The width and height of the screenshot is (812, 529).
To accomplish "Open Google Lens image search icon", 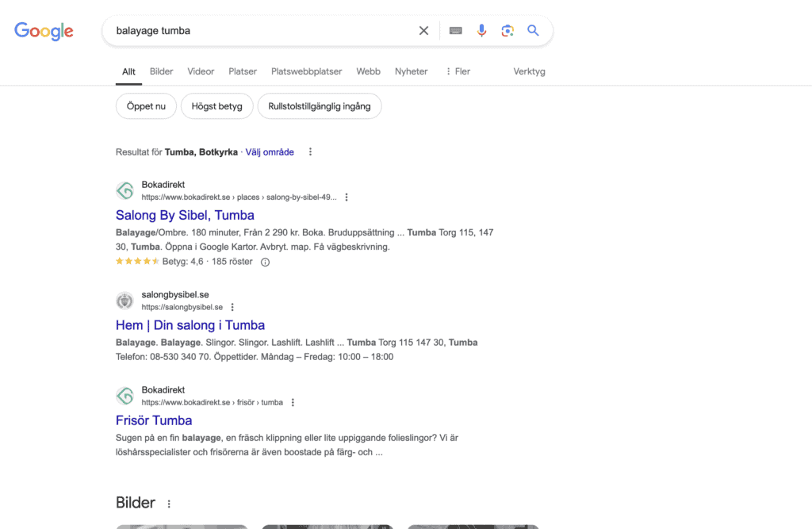I will [507, 31].
